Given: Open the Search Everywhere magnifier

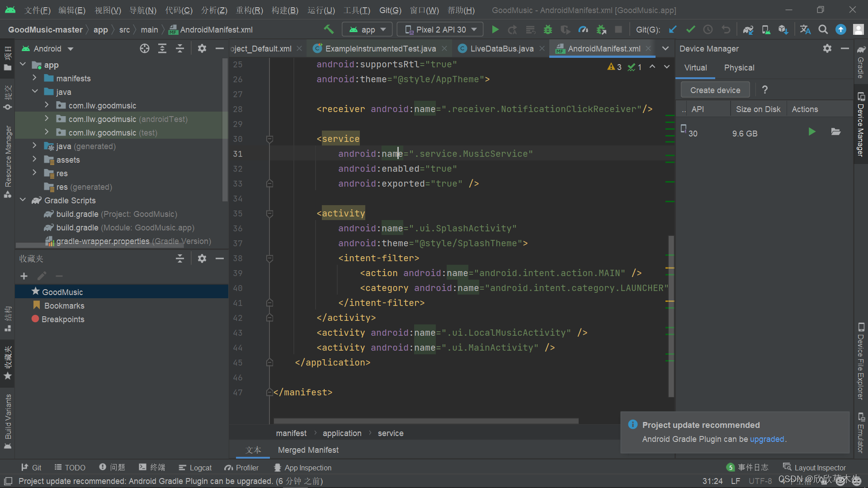Looking at the screenshot, I should (x=823, y=30).
